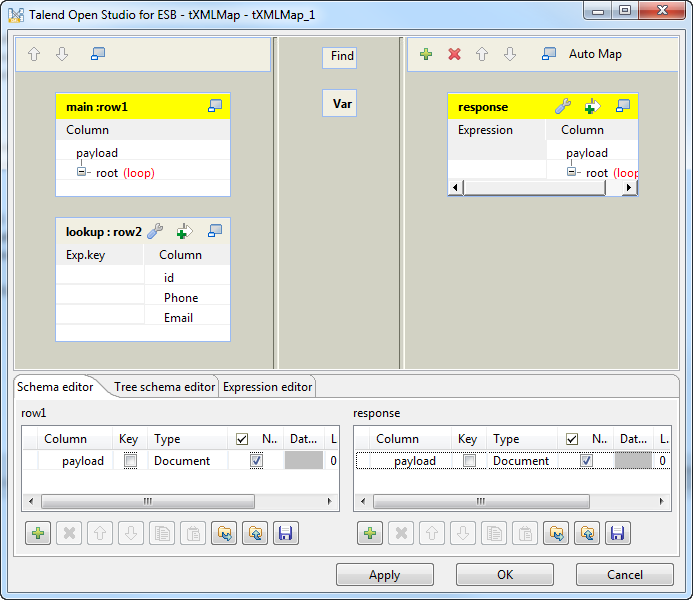The height and width of the screenshot is (600, 693).
Task: Click the save schema icon under response
Action: pos(617,533)
